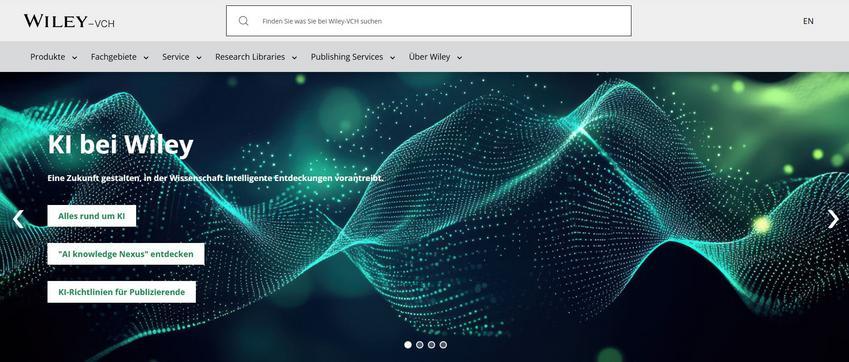
Task: Go to next carousel slide arrow
Action: click(833, 219)
